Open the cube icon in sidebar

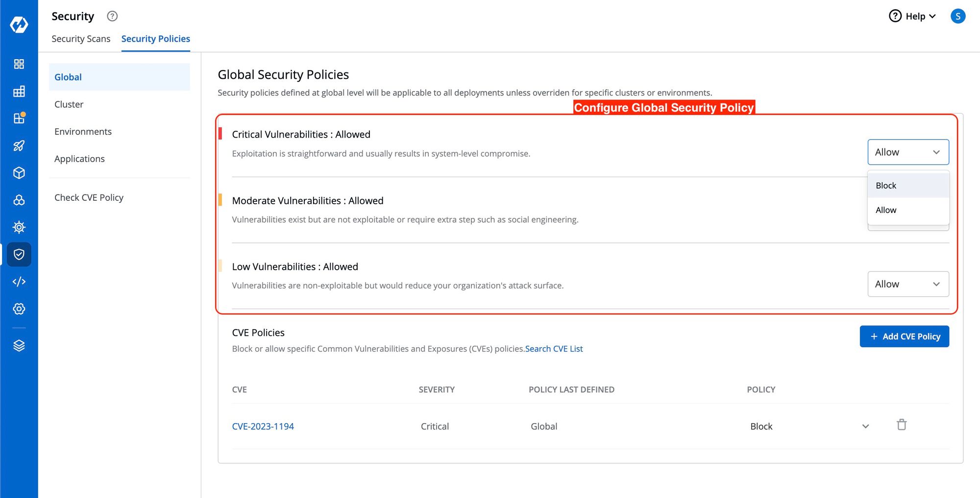click(x=19, y=173)
